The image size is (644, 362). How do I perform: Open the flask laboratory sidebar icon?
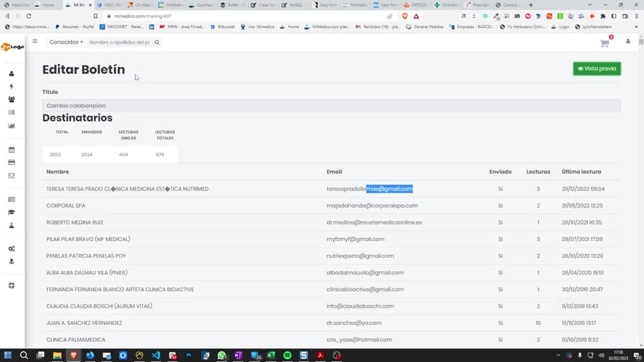(x=11, y=226)
